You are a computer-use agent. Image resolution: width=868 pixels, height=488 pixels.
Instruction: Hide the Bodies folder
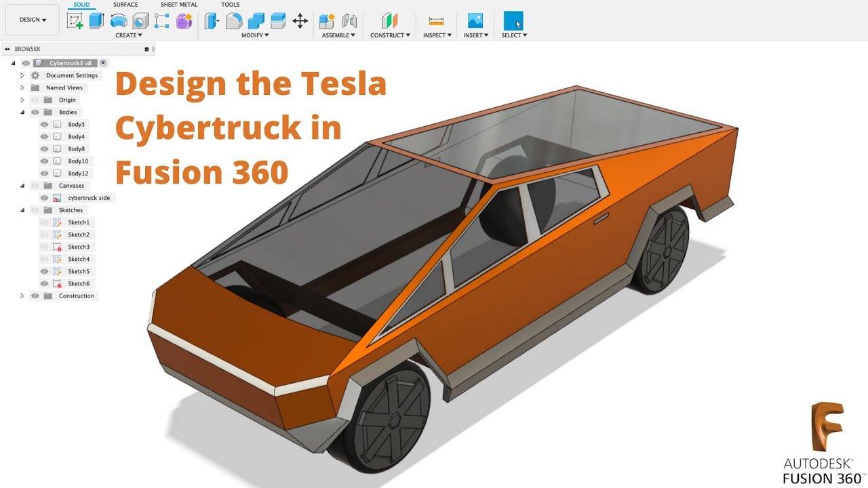35,112
